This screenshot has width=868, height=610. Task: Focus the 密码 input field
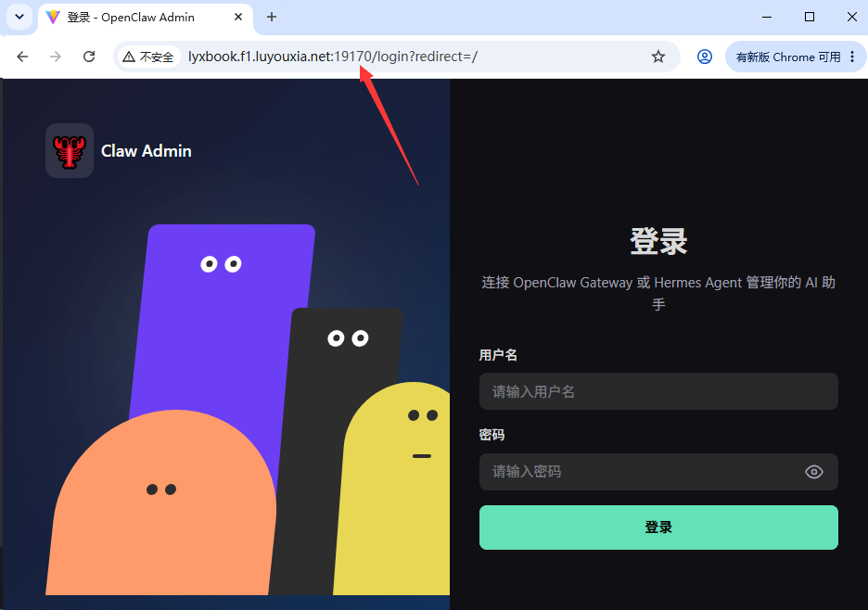[x=658, y=472]
